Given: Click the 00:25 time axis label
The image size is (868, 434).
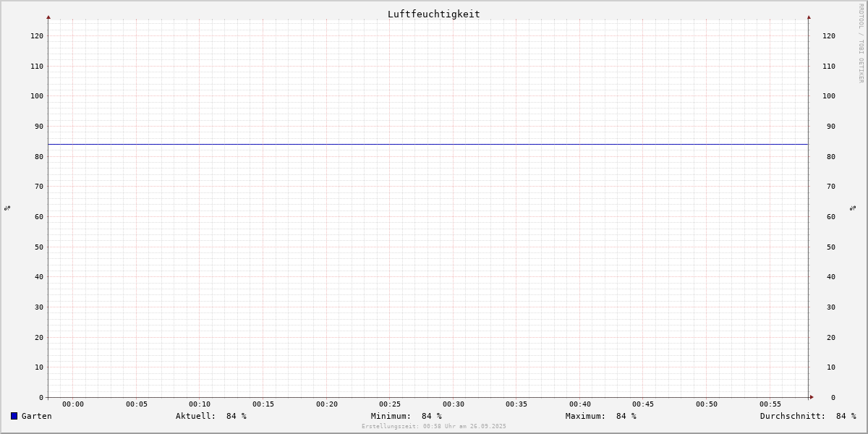Looking at the screenshot, I should click(x=390, y=404).
